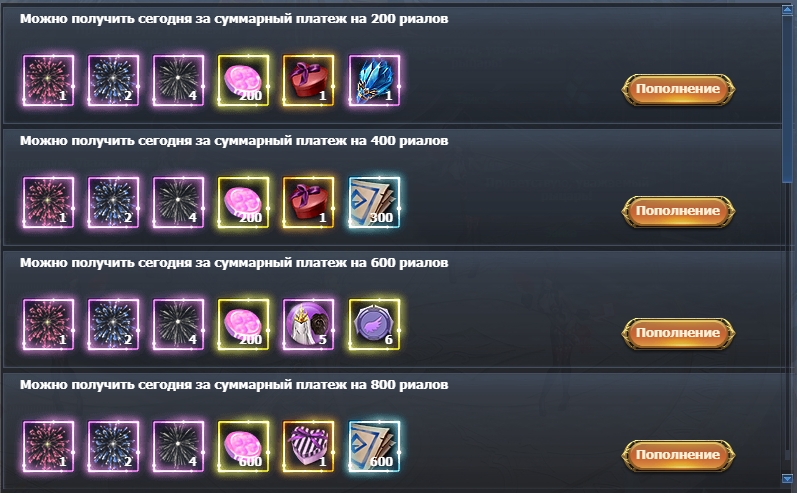Click the purple wing medal icon
This screenshot has height=493, width=797.
(374, 324)
